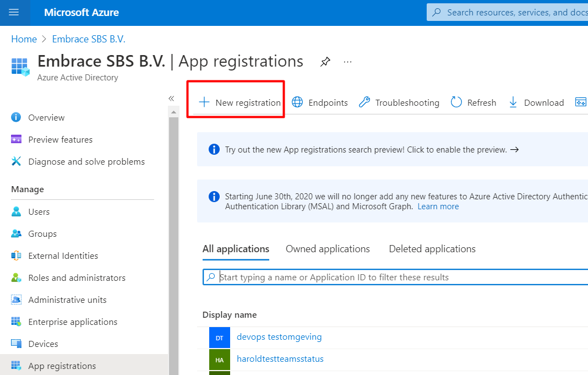Download the app registrations list
This screenshot has height=375, width=588.
(536, 102)
